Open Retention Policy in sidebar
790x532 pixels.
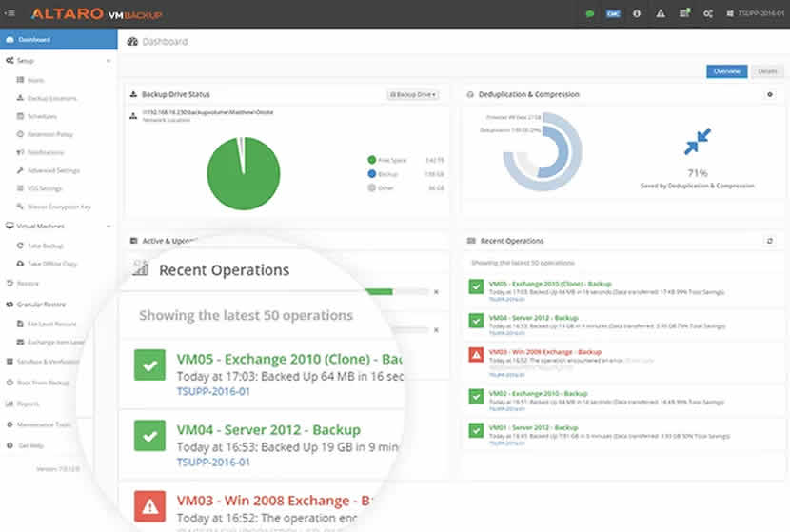tap(49, 134)
